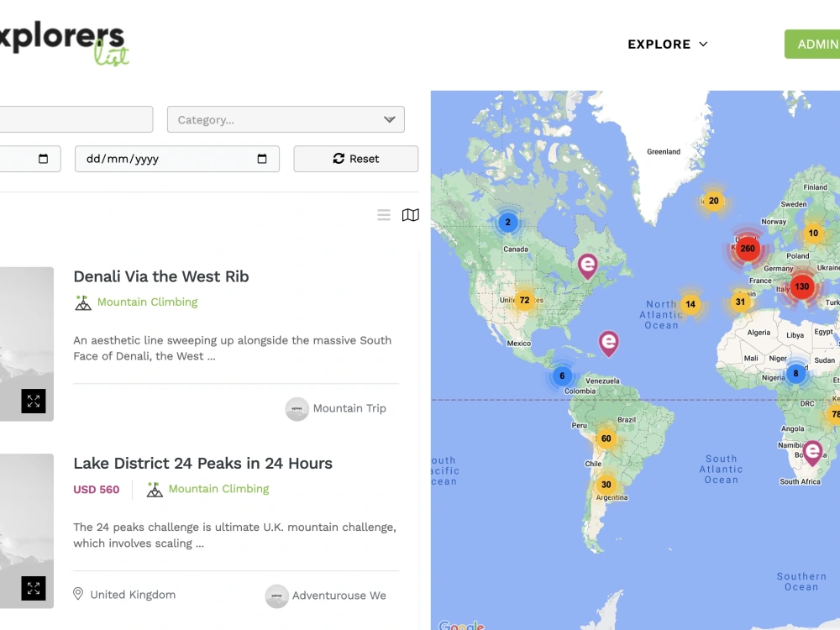Click the pink pin in eastern Canada
This screenshot has width=840, height=630.
pos(588,266)
